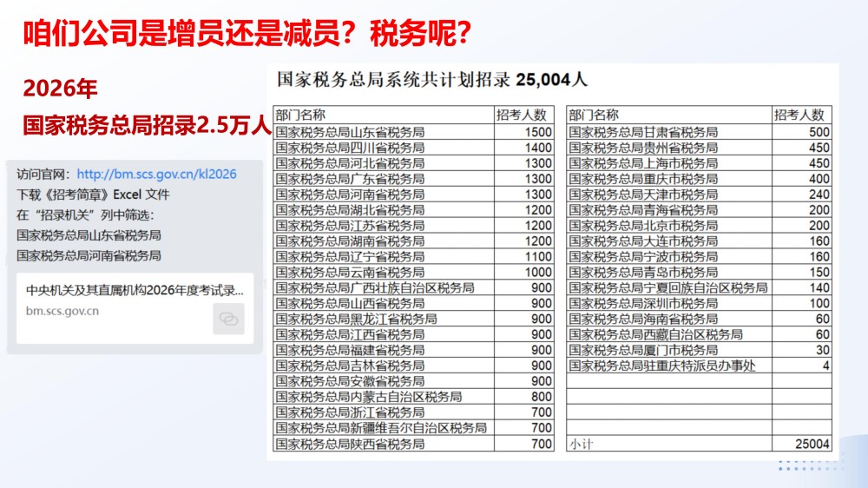The width and height of the screenshot is (868, 488).
Task: Select the red 2026年 heading
Action: coord(61,88)
